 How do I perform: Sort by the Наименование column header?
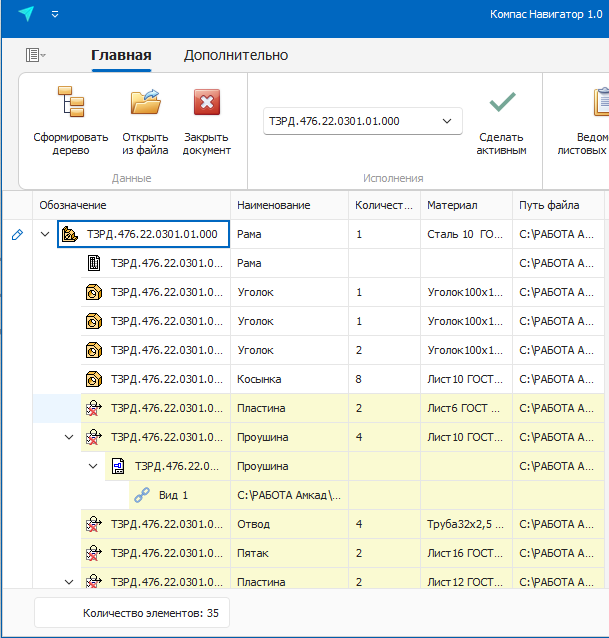274,205
